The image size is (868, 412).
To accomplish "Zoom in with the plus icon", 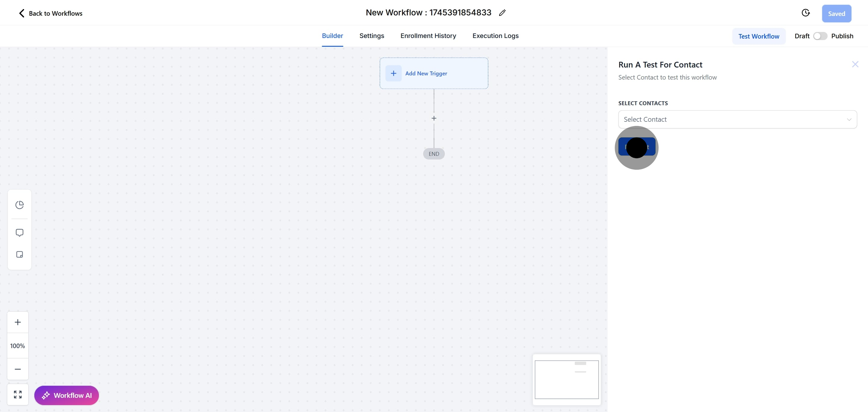I will pos(18,322).
